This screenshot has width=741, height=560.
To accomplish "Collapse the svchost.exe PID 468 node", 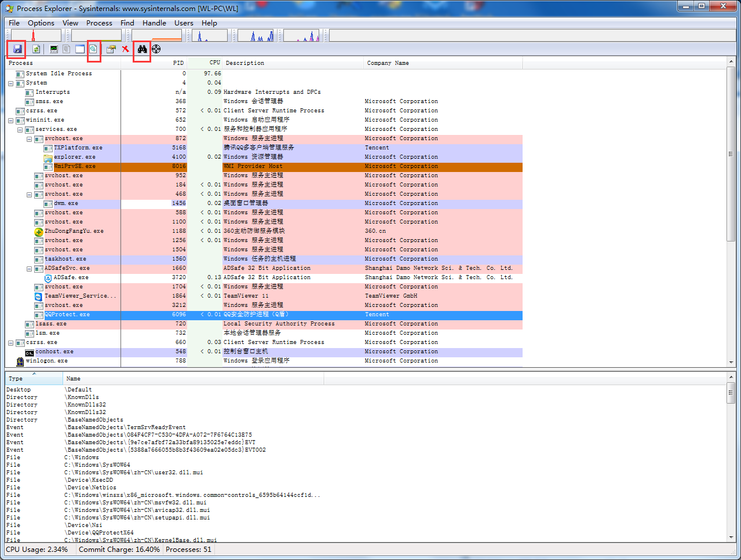I will (x=29, y=195).
